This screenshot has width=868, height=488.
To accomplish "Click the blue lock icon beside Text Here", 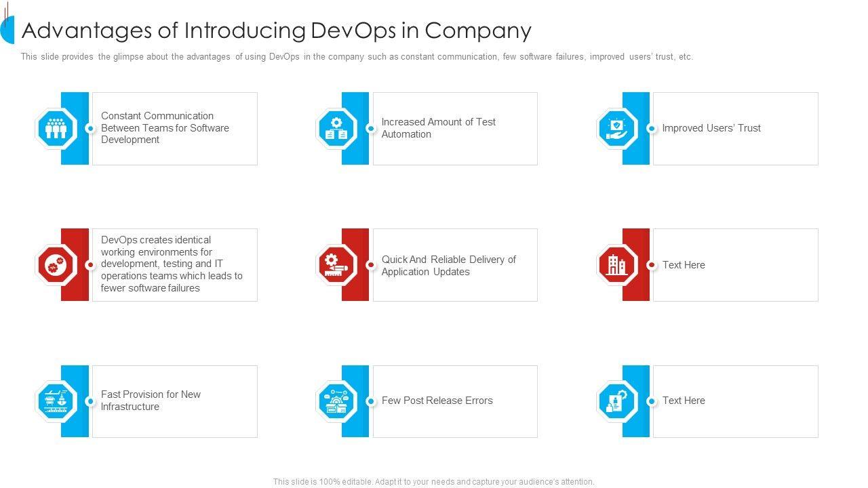I will pos(617,401).
